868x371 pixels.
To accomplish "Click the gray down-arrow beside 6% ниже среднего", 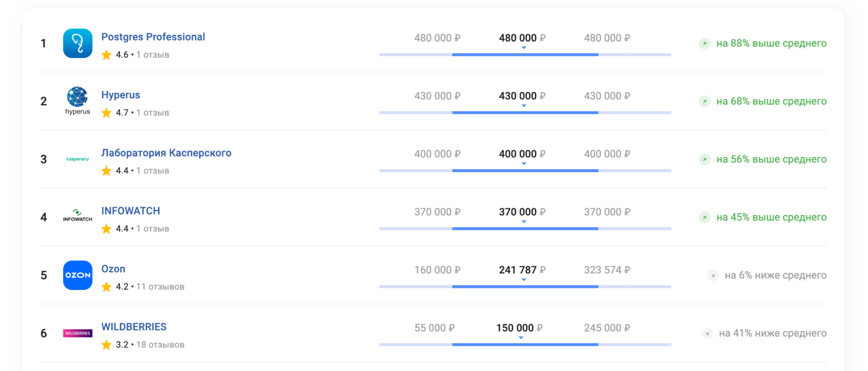I will pyautogui.click(x=713, y=275).
